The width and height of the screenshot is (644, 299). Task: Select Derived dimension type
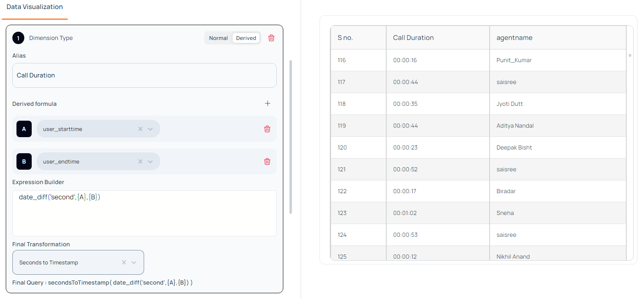coord(246,38)
